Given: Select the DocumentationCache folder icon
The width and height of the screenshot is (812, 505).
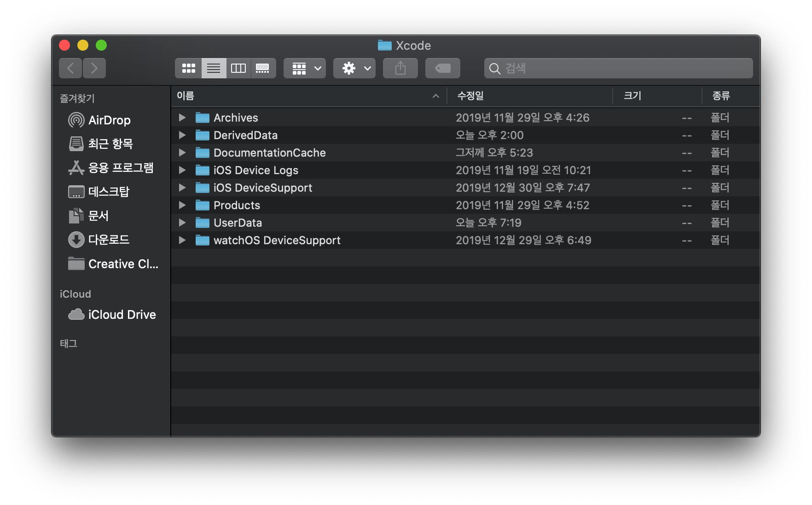Looking at the screenshot, I should (203, 153).
